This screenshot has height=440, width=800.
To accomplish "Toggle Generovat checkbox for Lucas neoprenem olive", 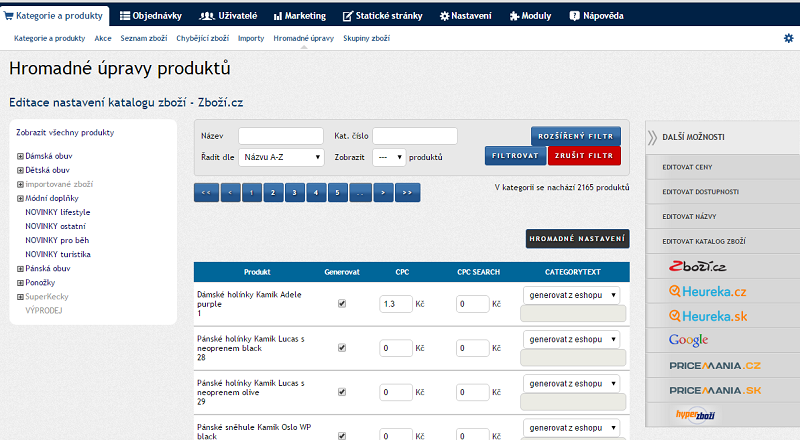I will coord(342,393).
